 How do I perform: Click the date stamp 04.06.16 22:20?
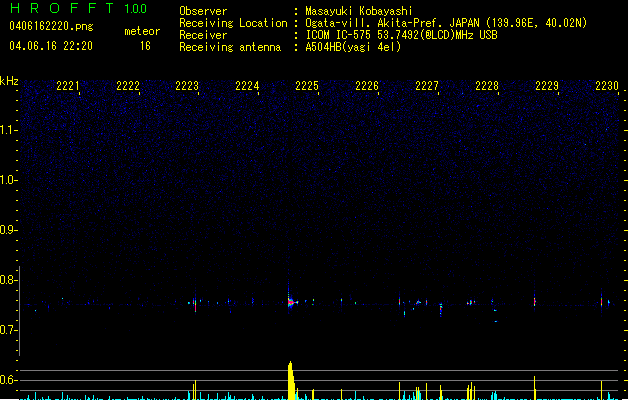coord(51,46)
